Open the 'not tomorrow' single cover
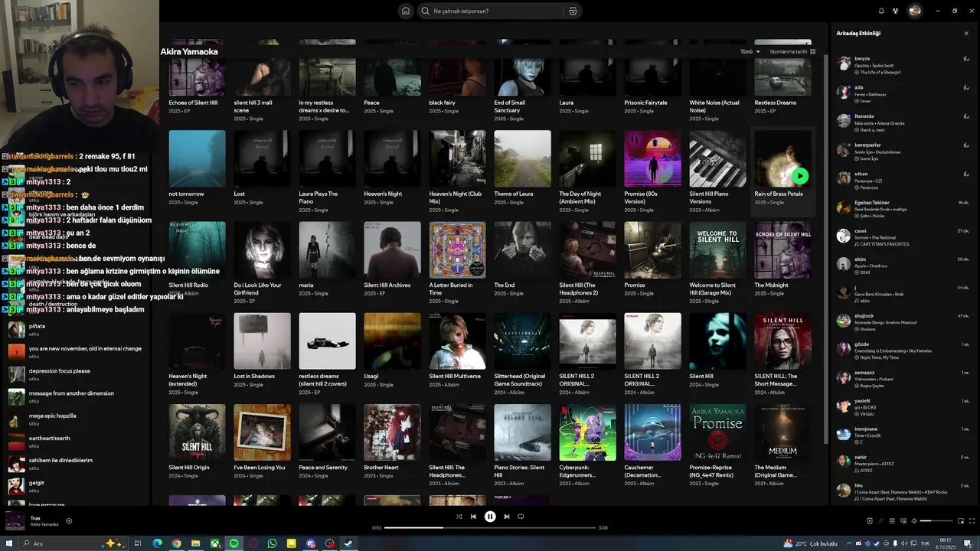This screenshot has height=551, width=980. tap(197, 158)
